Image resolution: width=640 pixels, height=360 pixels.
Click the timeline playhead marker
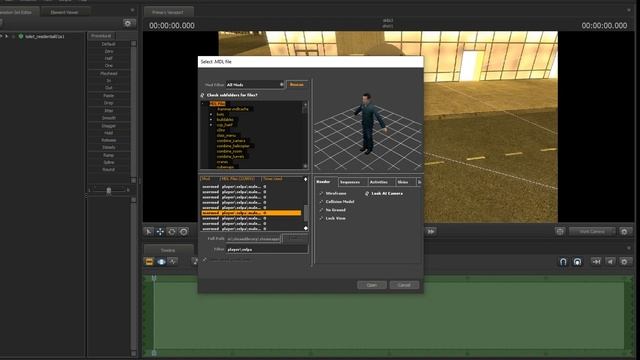pyautogui.click(x=154, y=278)
